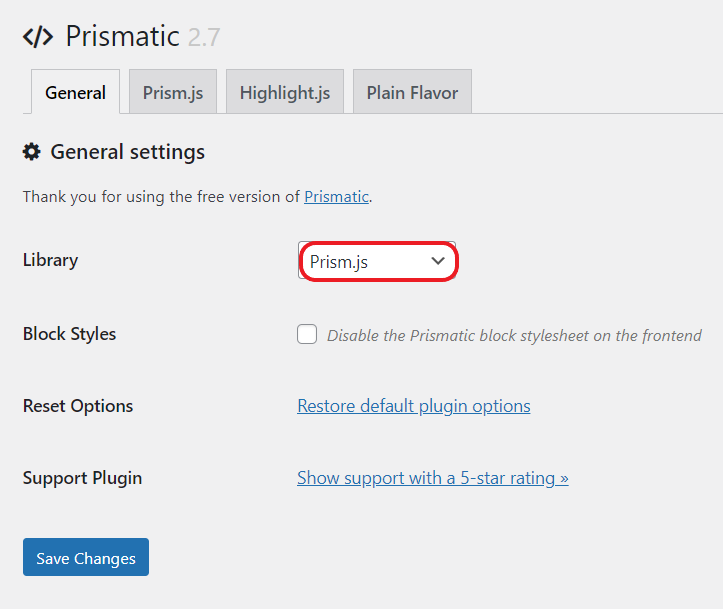The image size is (723, 609).
Task: Click the Prismatic page title text
Action: (123, 36)
